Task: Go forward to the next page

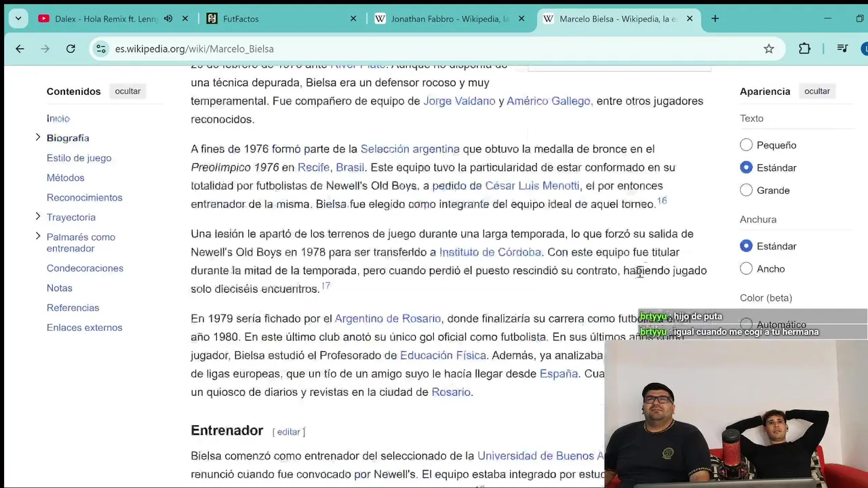Action: click(45, 49)
